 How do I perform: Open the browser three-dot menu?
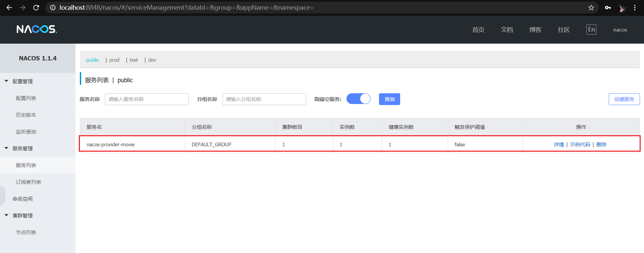click(x=635, y=7)
